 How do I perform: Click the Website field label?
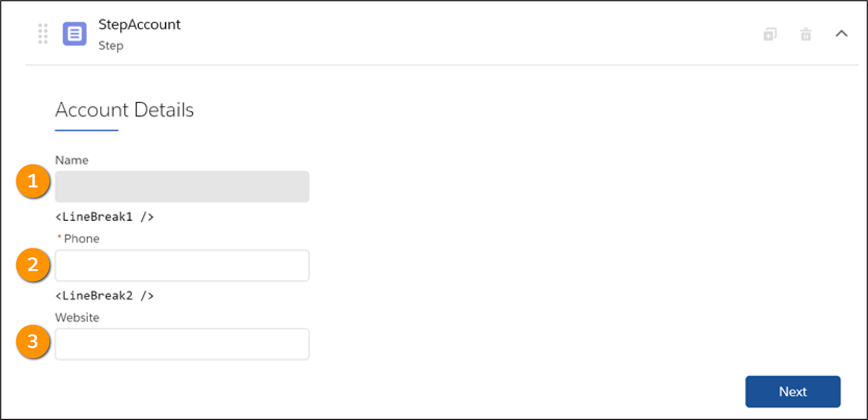tap(77, 317)
